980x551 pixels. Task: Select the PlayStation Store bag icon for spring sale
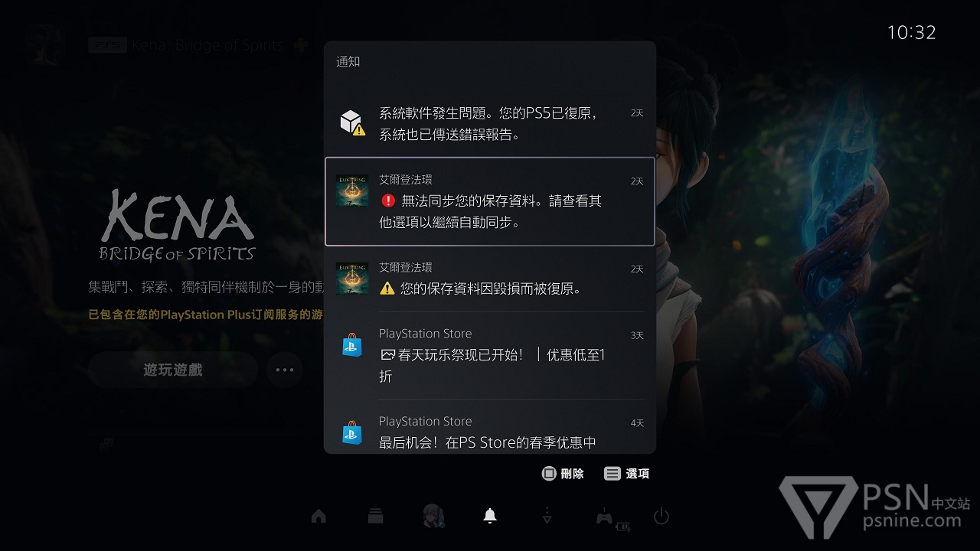click(x=351, y=345)
